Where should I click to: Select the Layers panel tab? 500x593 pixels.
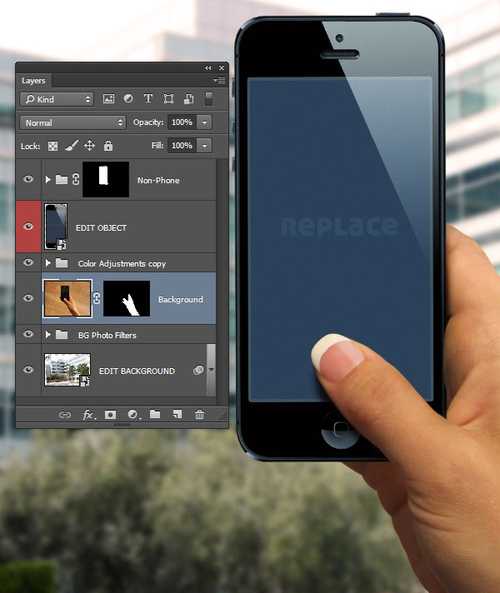pyautogui.click(x=34, y=81)
